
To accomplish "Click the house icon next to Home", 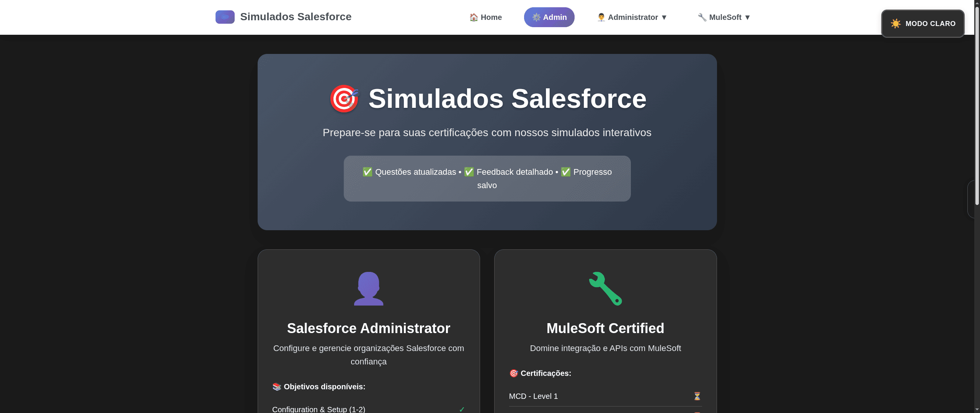I will pyautogui.click(x=473, y=17).
